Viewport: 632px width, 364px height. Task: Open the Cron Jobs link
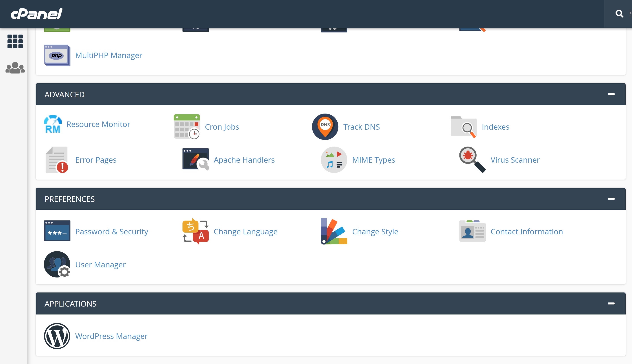pos(222,127)
